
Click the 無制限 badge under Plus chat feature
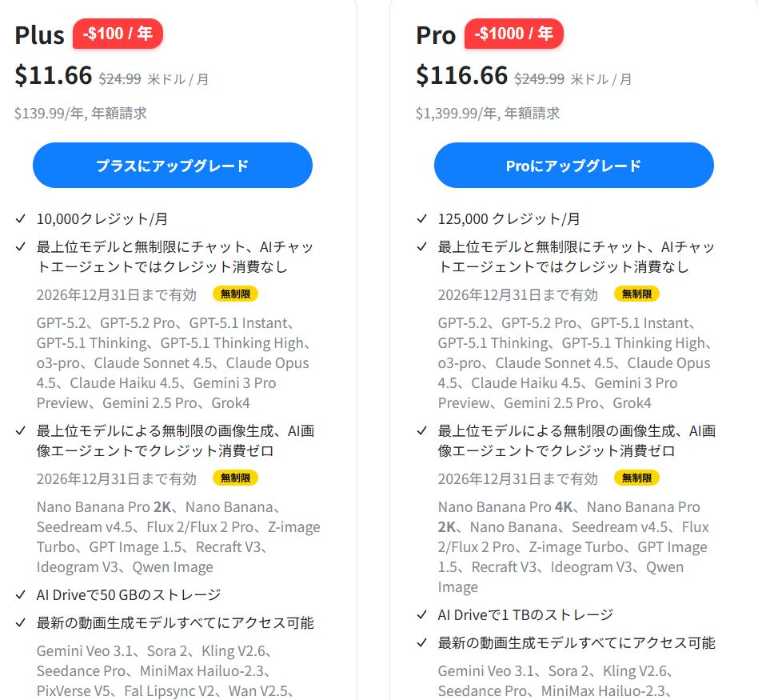click(235, 294)
